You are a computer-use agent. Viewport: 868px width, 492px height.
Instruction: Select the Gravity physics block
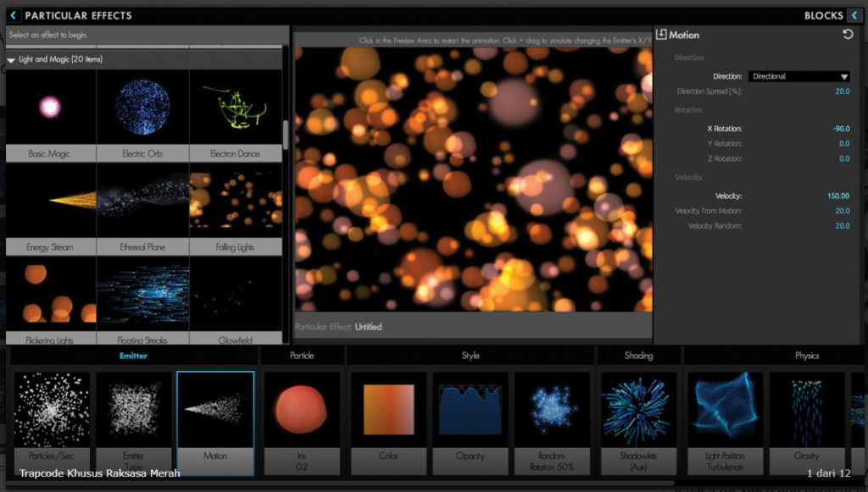807,423
